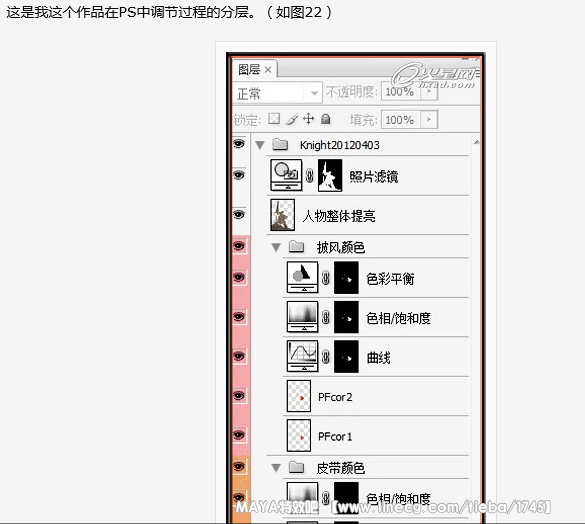Click the layers list scroll up arrow

476,142
